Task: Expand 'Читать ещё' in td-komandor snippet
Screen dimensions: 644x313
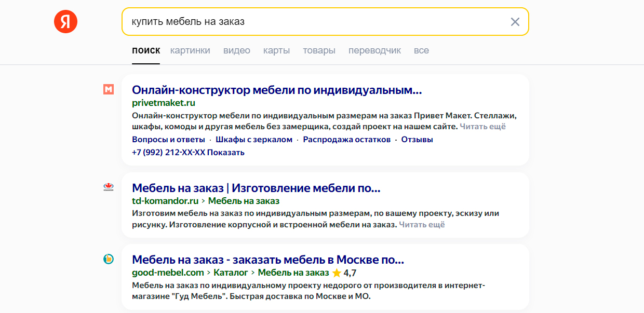Action: pyautogui.click(x=422, y=225)
